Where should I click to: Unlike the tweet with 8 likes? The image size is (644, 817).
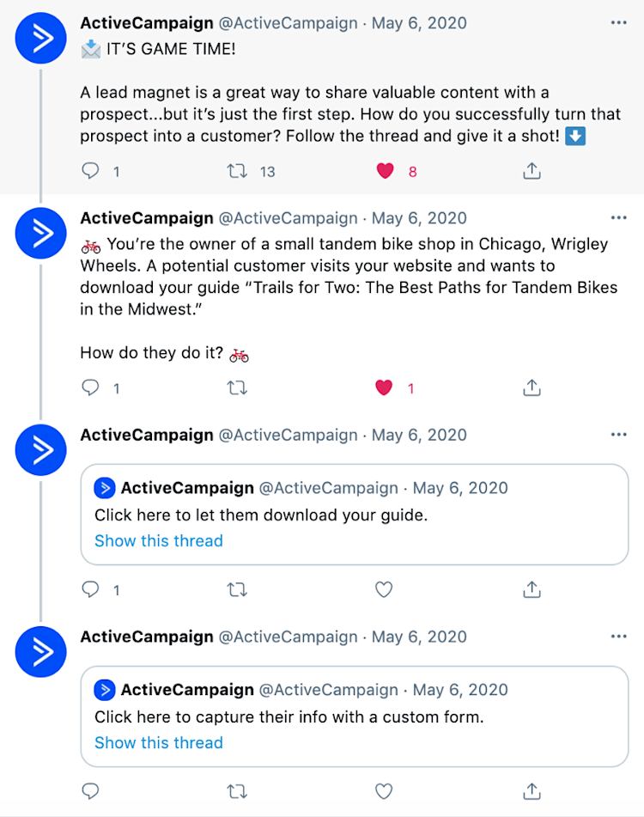pyautogui.click(x=385, y=170)
